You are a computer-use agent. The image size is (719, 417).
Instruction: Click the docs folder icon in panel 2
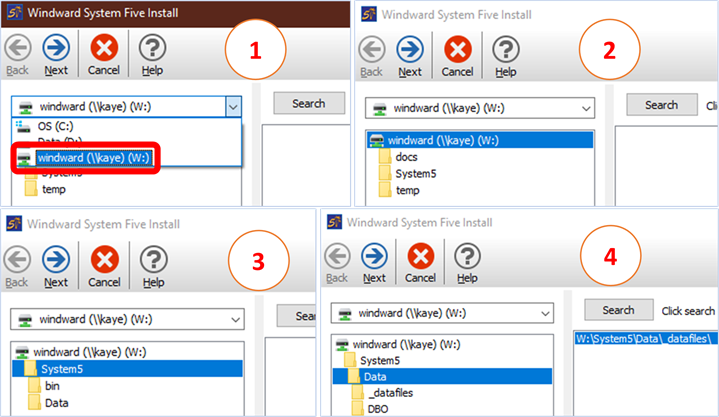(385, 157)
